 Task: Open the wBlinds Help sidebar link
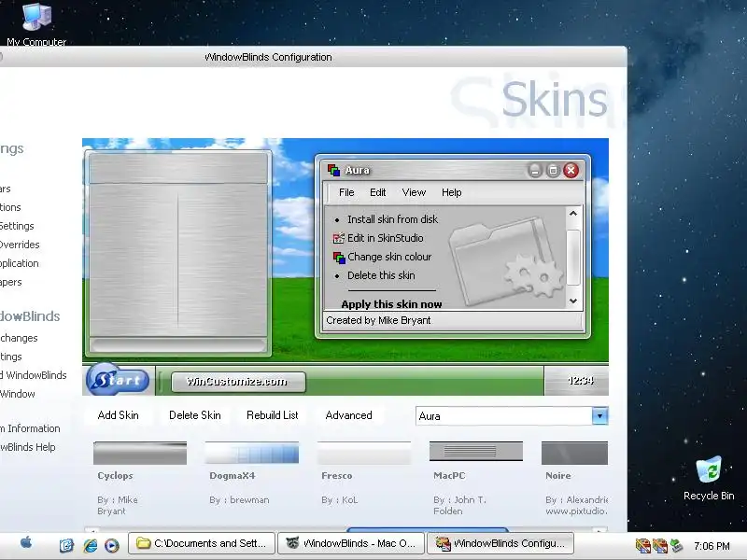tap(28, 447)
